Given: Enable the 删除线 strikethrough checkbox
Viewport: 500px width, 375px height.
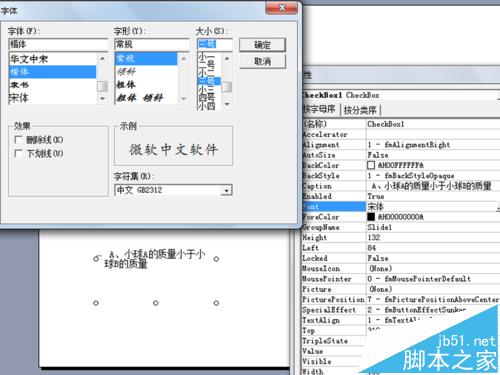Looking at the screenshot, I should (18, 140).
